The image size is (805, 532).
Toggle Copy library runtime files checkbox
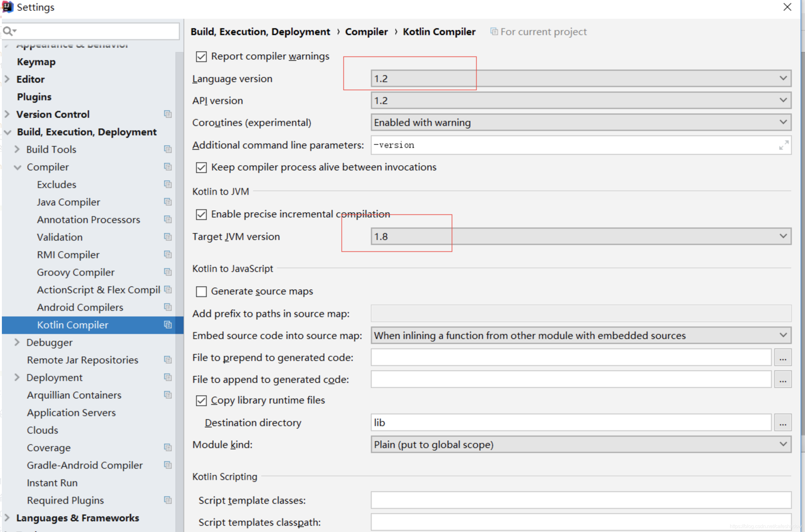click(x=201, y=401)
